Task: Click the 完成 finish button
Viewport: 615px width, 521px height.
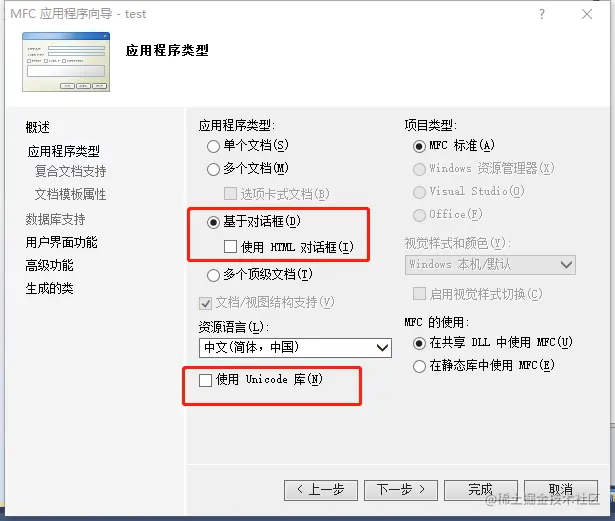Action: click(481, 490)
